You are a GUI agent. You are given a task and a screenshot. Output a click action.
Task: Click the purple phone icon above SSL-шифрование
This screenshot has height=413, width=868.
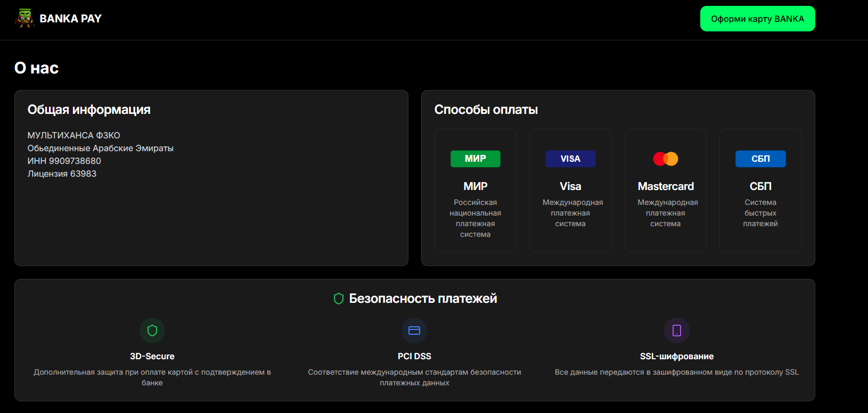tap(677, 331)
